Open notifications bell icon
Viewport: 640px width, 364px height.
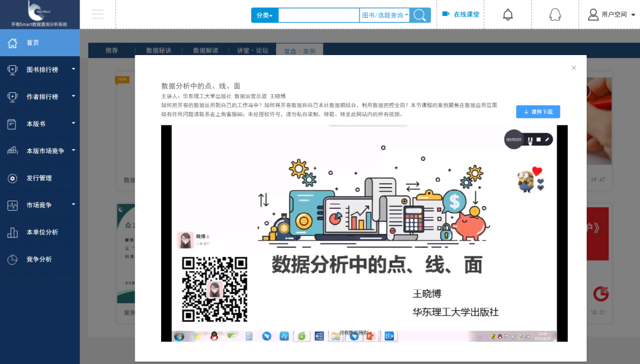point(508,15)
